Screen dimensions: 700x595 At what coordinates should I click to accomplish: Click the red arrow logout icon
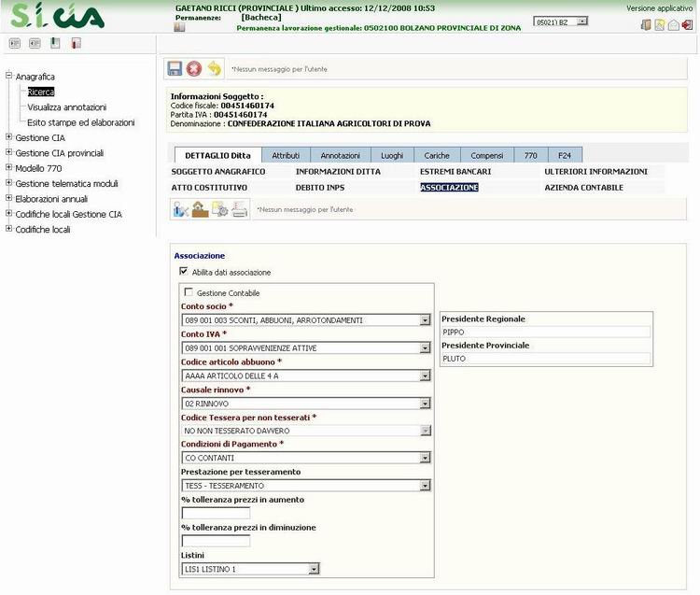click(x=687, y=25)
